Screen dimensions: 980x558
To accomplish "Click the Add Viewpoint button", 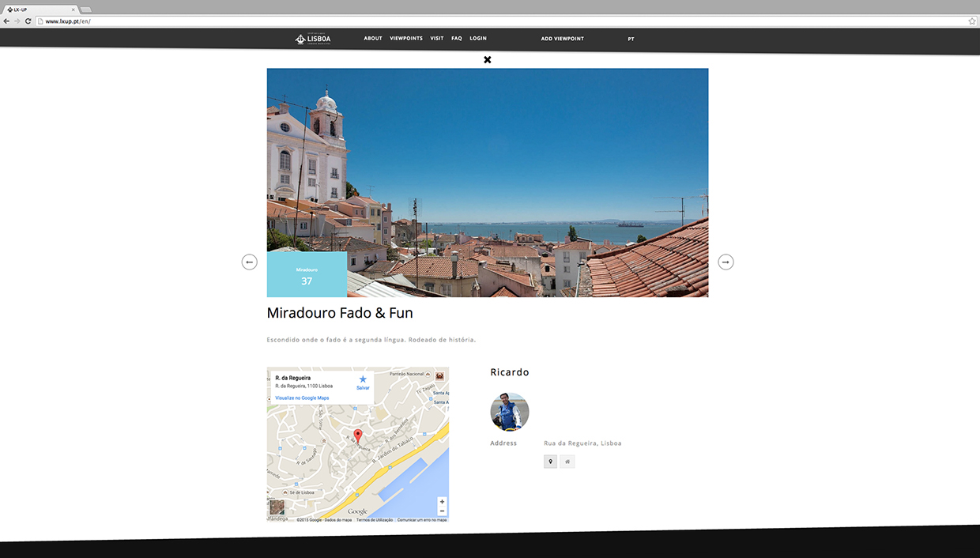I will pyautogui.click(x=563, y=39).
